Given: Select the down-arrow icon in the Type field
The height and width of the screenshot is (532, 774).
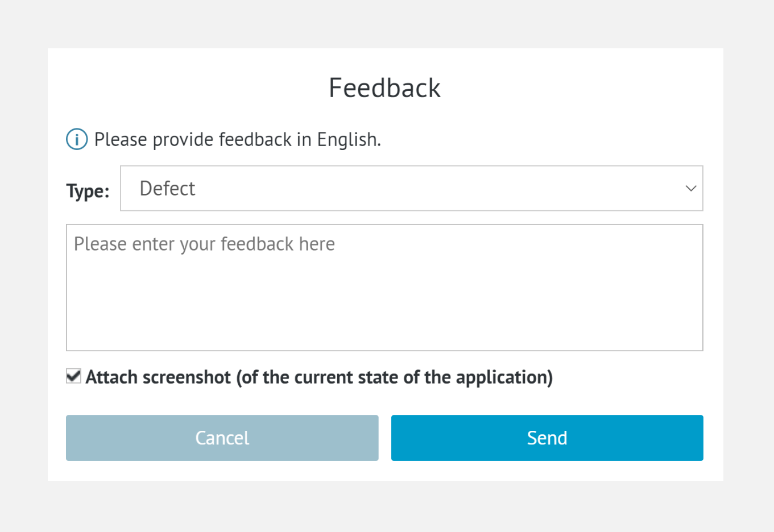Looking at the screenshot, I should [690, 188].
